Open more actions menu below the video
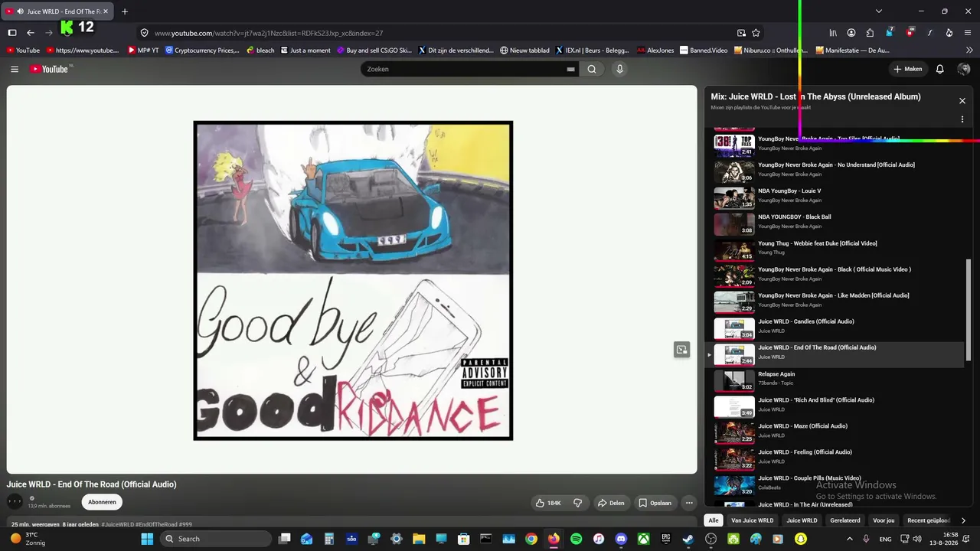Viewport: 980px width, 551px height. 689,503
